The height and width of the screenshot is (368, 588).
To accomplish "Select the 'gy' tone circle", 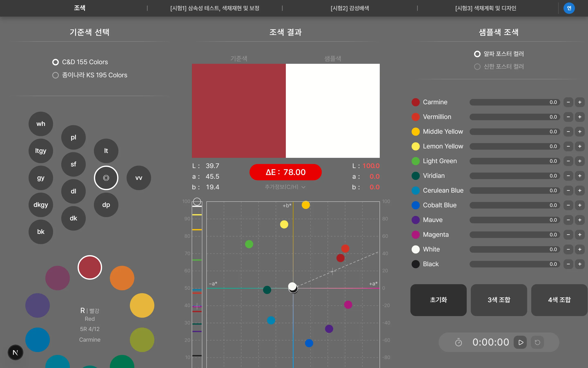I will click(x=41, y=178).
